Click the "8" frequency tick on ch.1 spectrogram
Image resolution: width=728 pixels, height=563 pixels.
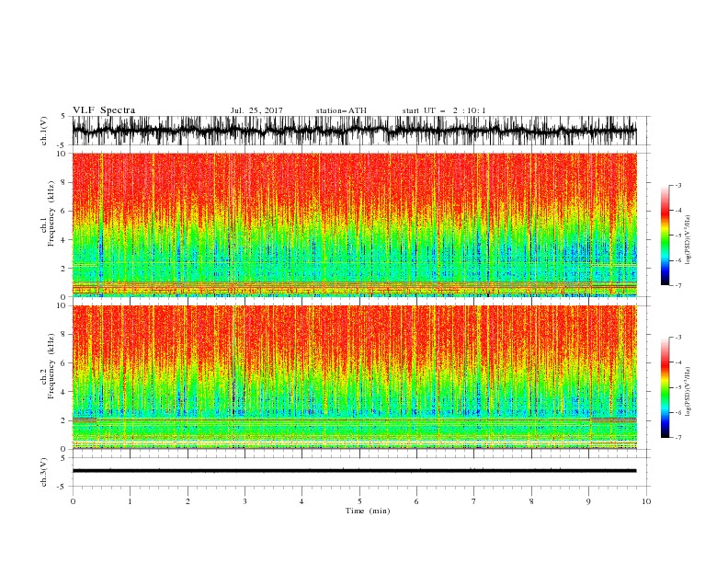point(64,182)
